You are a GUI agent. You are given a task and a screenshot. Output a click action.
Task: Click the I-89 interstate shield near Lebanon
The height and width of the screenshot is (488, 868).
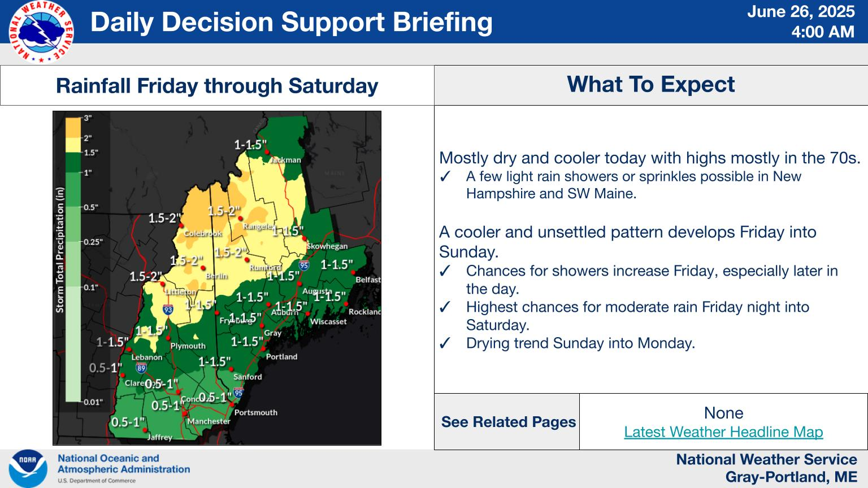(141, 368)
